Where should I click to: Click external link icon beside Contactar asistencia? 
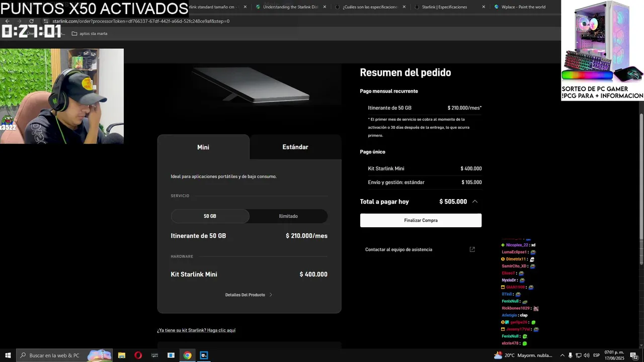472,249
